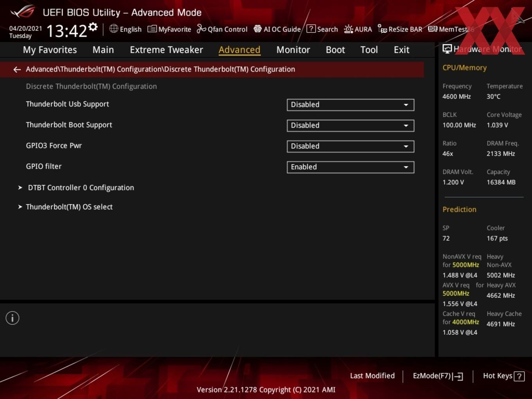
Task: Click the 4691 MHz Heavy Cache value
Action: (x=501, y=324)
